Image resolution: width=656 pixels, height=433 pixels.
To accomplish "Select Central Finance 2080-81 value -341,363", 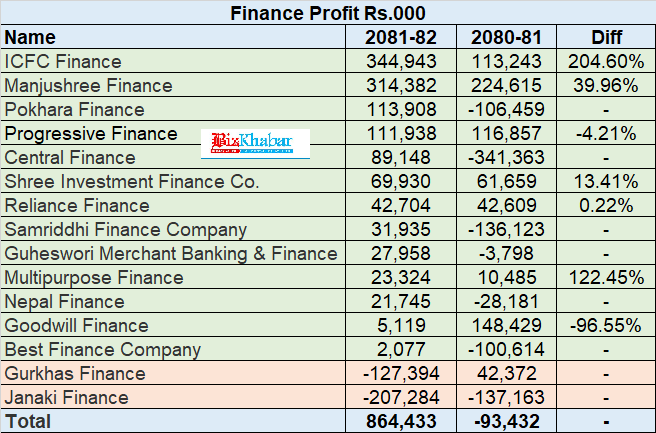I will pos(506,157).
